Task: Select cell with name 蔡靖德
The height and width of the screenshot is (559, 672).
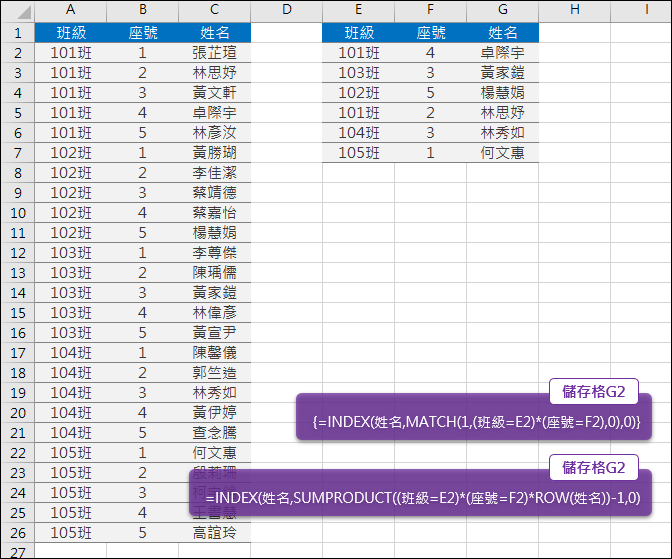Action: click(x=215, y=193)
